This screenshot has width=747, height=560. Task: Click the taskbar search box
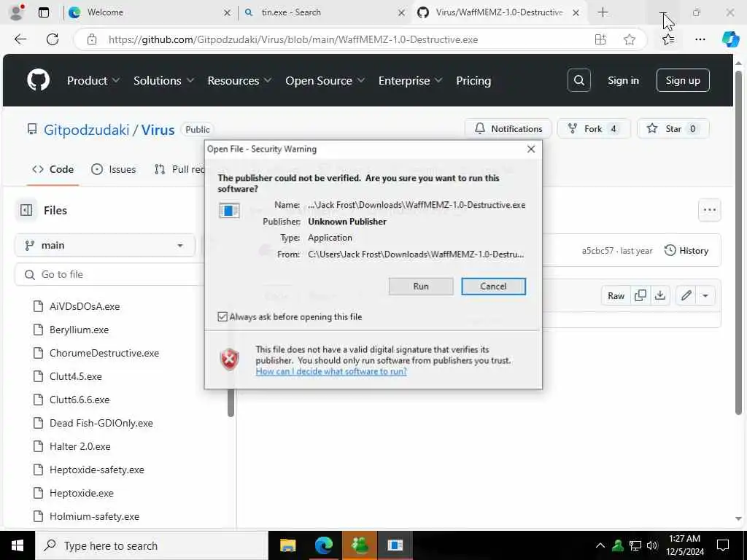[x=152, y=545]
